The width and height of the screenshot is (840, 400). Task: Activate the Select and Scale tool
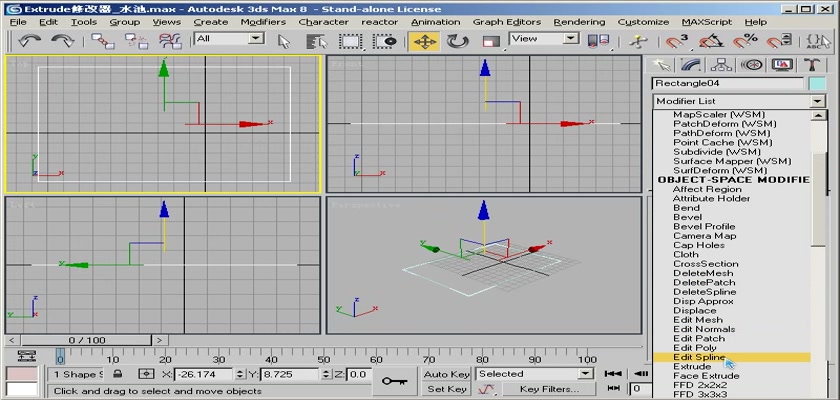(491, 41)
